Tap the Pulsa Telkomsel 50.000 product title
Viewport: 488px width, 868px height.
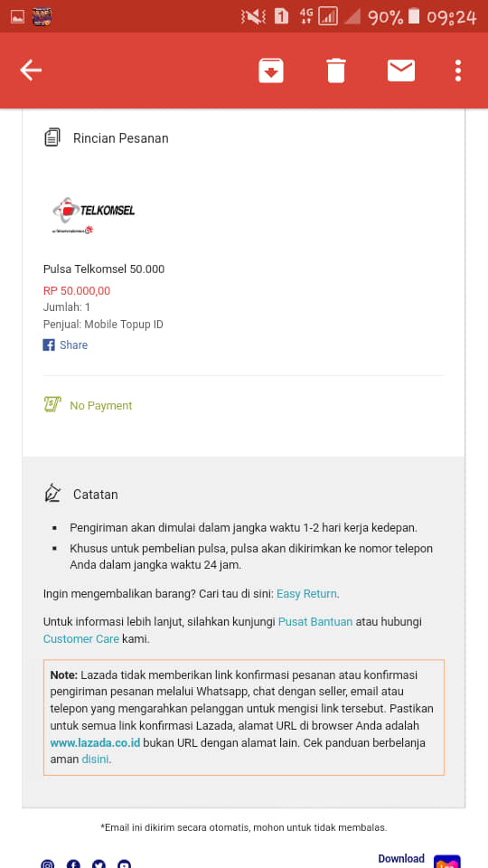(104, 269)
